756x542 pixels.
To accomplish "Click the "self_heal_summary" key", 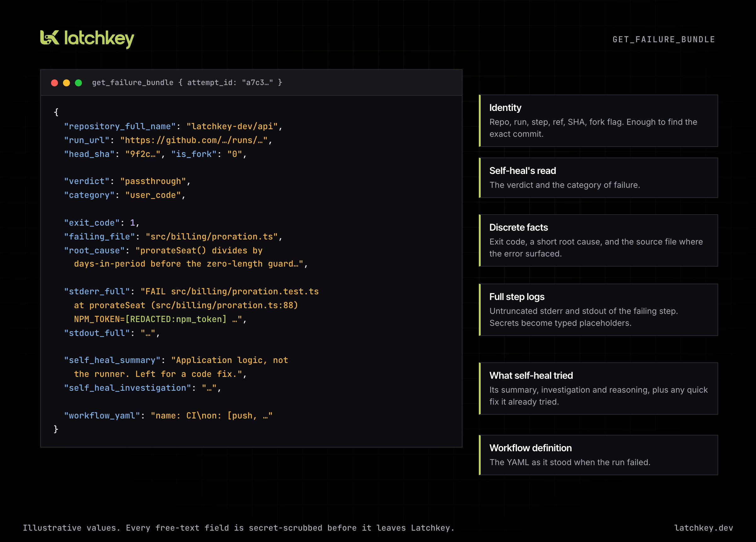I will pos(112,360).
